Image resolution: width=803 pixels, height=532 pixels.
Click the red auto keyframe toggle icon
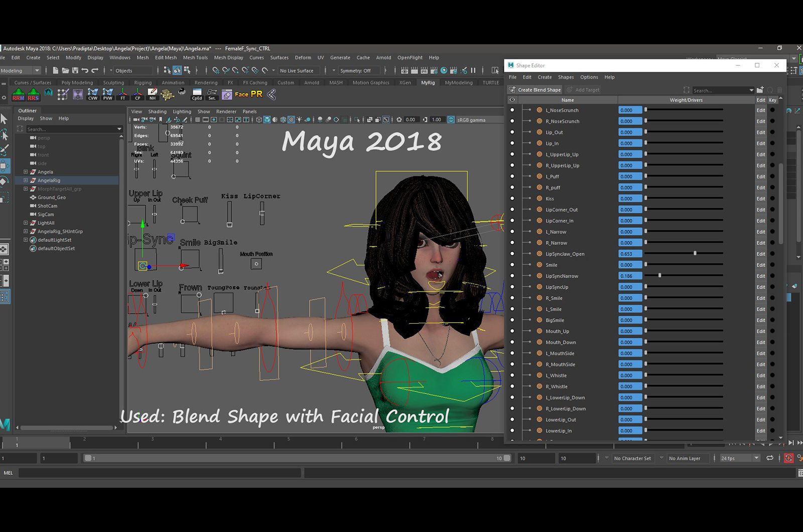tap(788, 458)
